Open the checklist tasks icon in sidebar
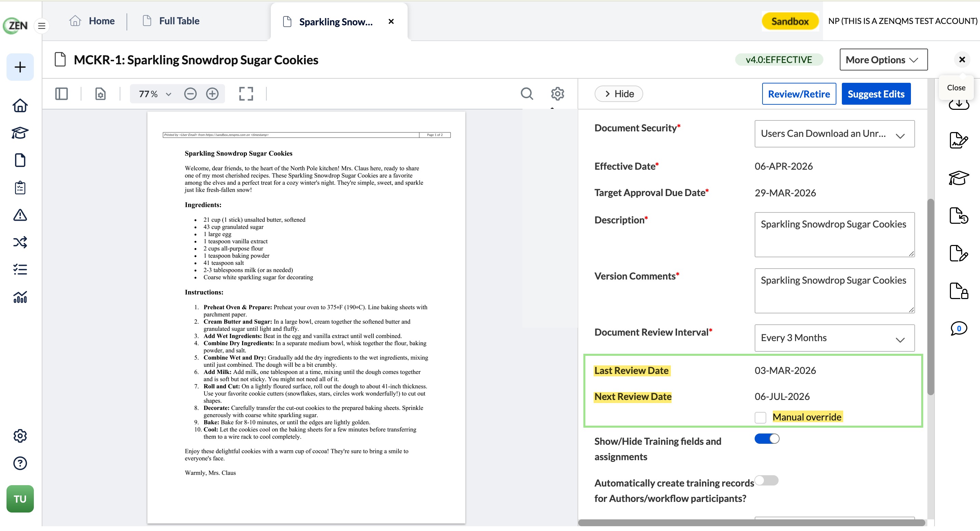The height and width of the screenshot is (531, 980). (x=20, y=270)
